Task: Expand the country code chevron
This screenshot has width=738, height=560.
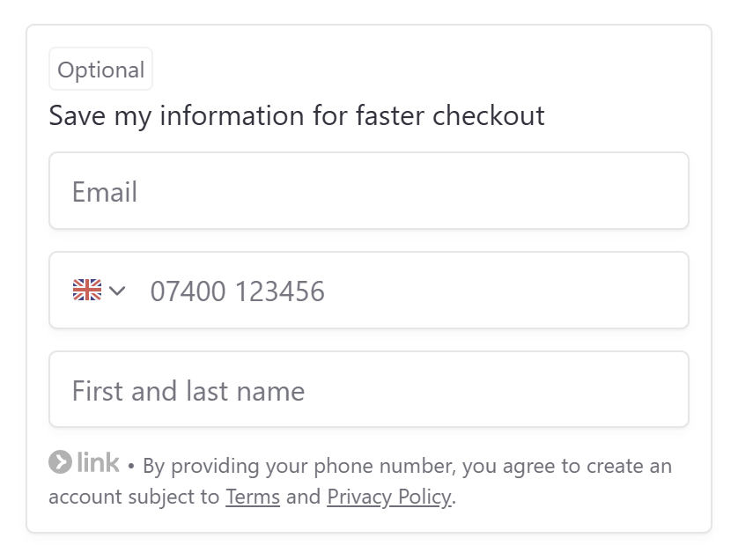Action: 118,291
